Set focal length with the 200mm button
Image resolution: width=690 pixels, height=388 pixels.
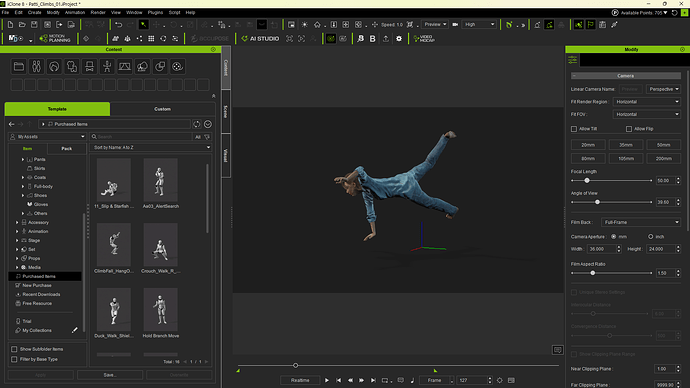[x=664, y=158]
